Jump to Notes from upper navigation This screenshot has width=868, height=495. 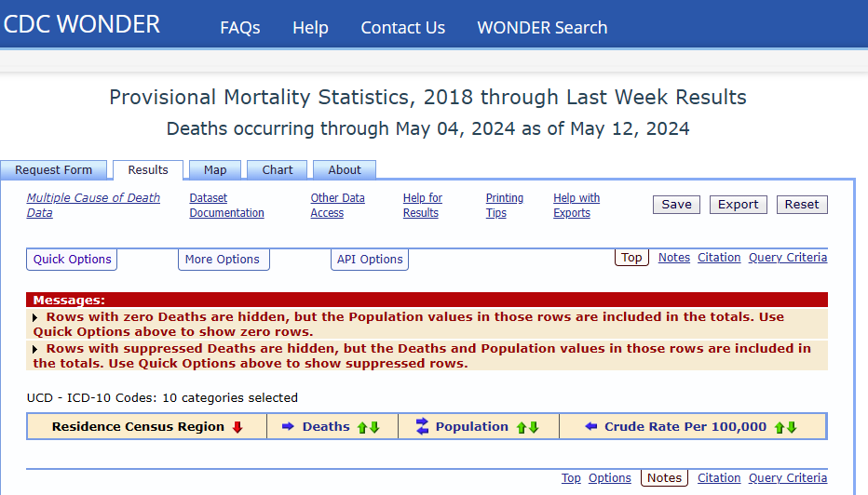[x=674, y=258]
